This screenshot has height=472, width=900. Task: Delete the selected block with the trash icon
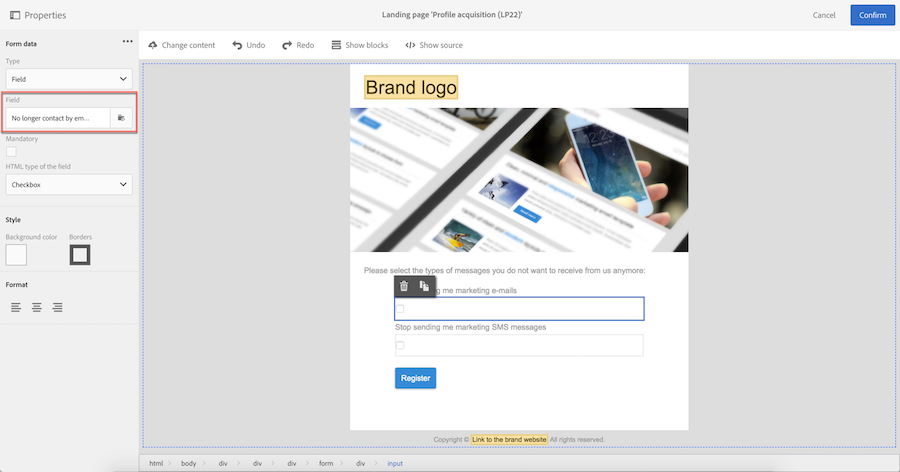(x=404, y=286)
